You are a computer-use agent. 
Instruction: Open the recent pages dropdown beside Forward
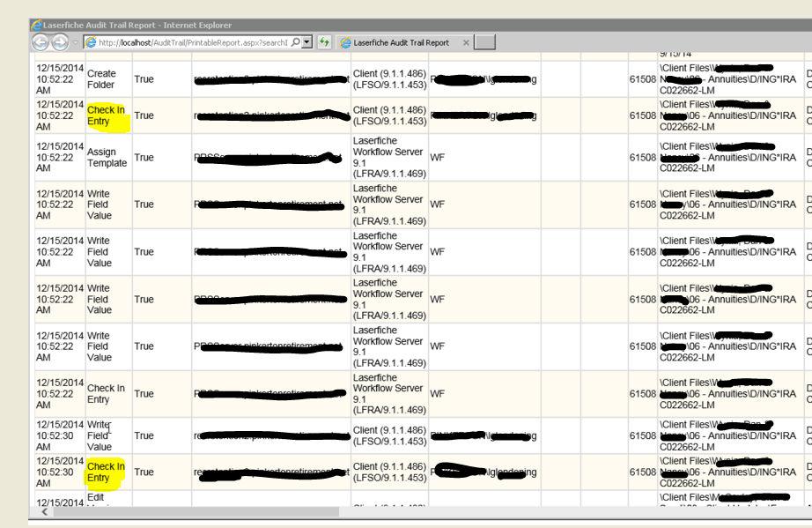coord(75,42)
